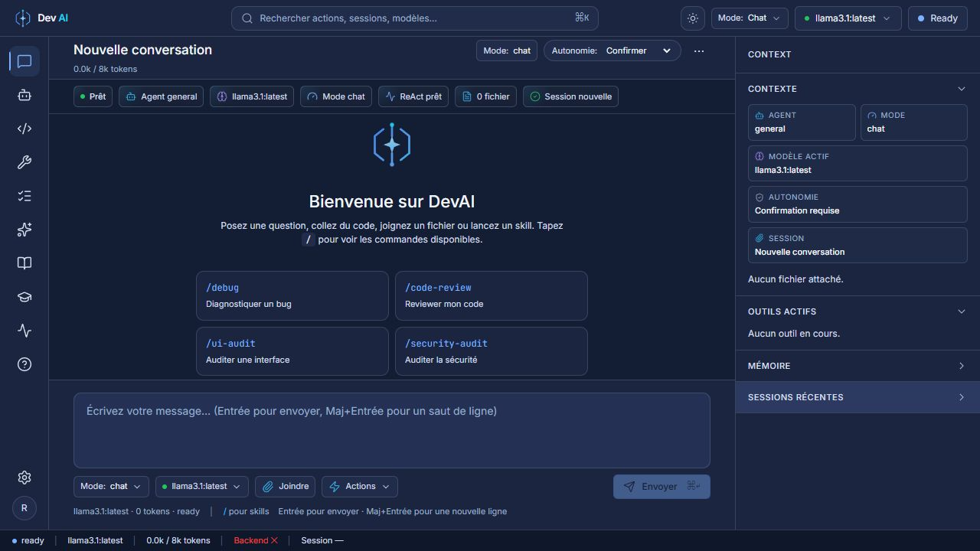Screen dimensions: 980x551
Task: Collapse the OUTILS ACTIFS section
Action: pyautogui.click(x=857, y=311)
